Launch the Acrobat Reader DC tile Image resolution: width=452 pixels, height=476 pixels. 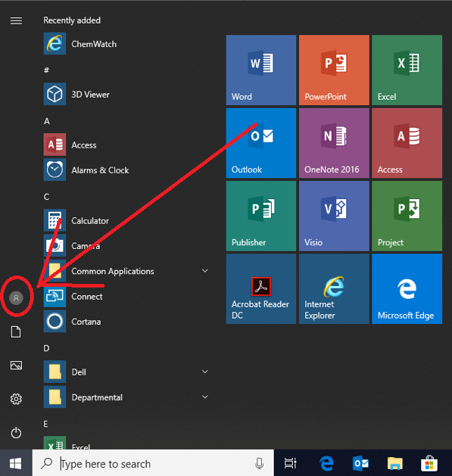(x=261, y=288)
